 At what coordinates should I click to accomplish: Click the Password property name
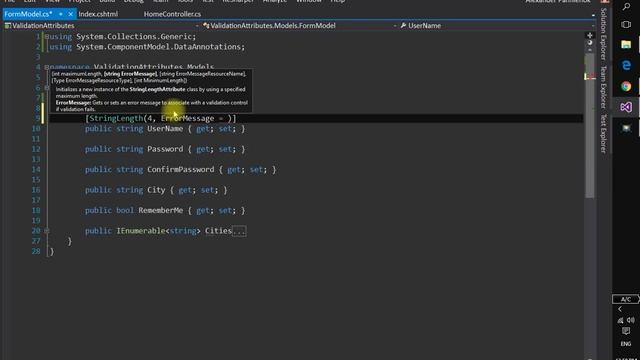click(165, 149)
